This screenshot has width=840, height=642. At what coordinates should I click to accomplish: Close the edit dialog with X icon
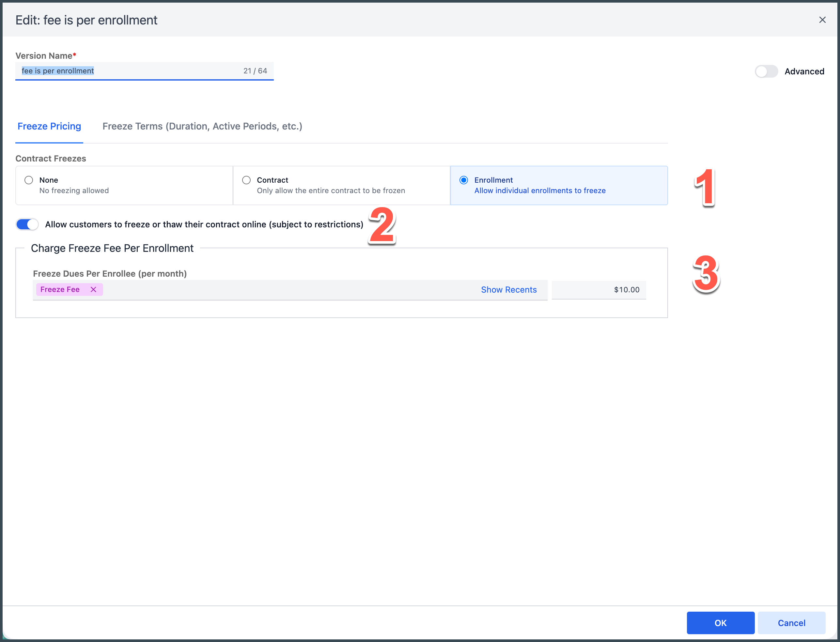tap(822, 20)
